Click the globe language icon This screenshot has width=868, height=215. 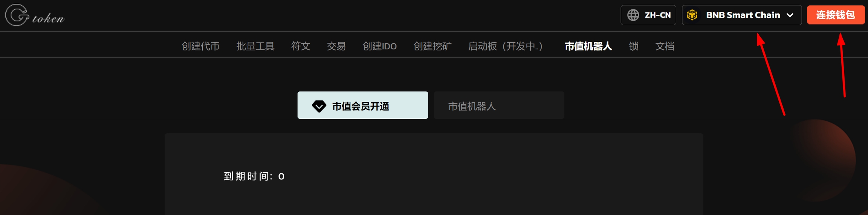[x=633, y=15]
